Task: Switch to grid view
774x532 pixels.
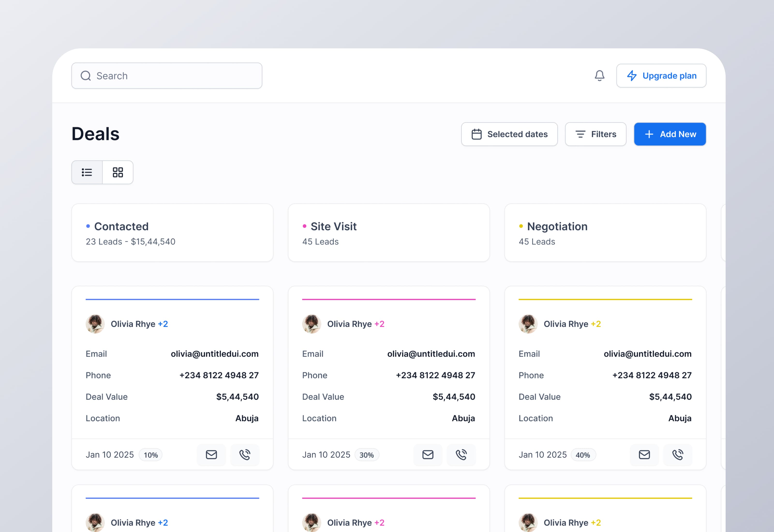Action: (118, 172)
